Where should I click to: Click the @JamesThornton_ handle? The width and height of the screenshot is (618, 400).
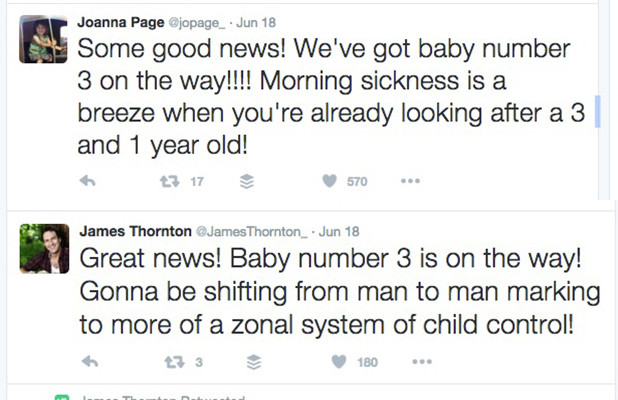tap(252, 232)
